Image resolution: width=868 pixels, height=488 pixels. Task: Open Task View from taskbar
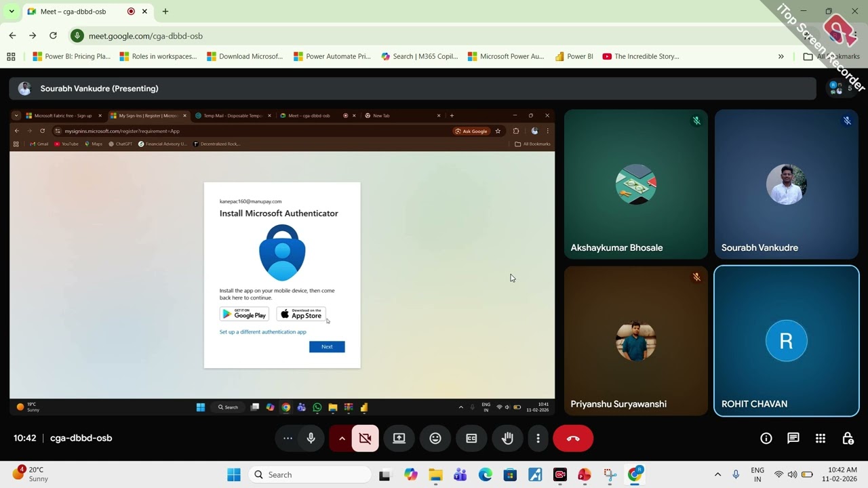(x=384, y=474)
